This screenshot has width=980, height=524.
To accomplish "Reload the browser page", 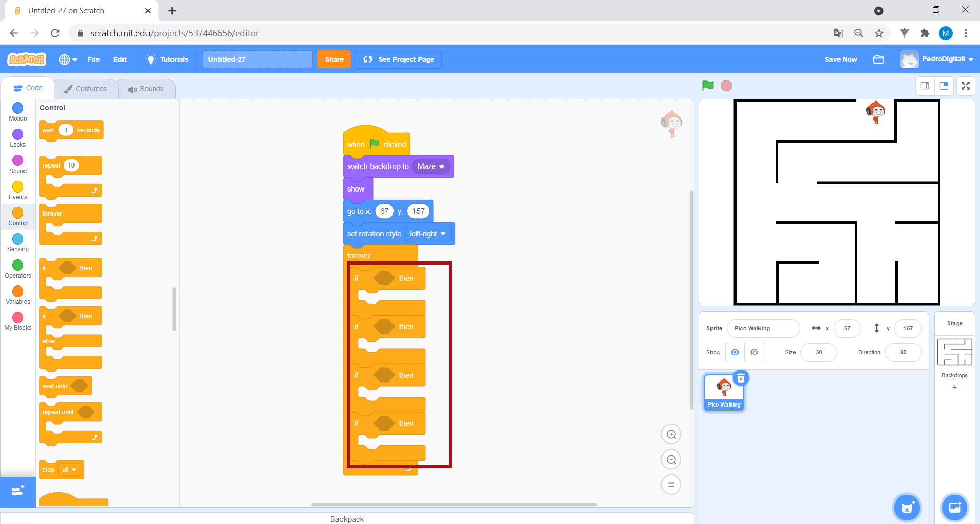I will (x=55, y=33).
